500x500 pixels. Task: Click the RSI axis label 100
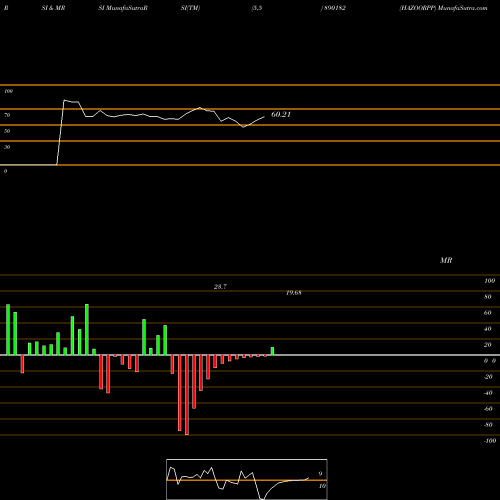click(x=8, y=91)
